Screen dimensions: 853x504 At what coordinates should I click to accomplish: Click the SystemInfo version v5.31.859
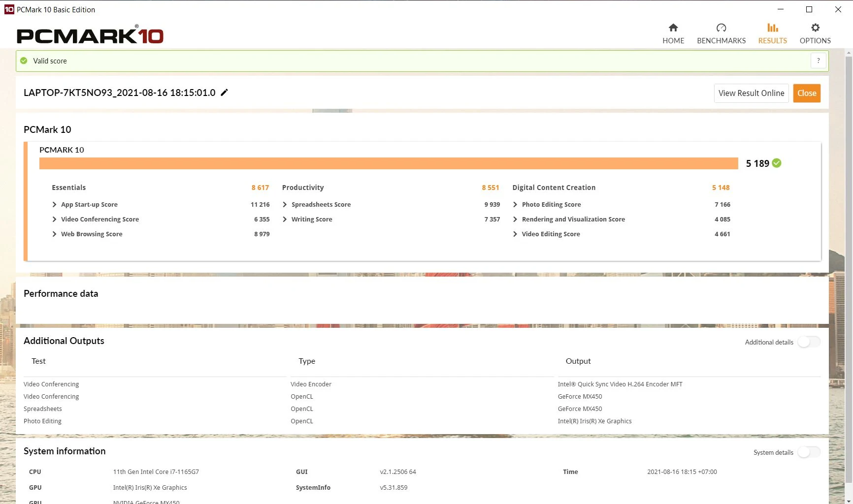pos(394,487)
